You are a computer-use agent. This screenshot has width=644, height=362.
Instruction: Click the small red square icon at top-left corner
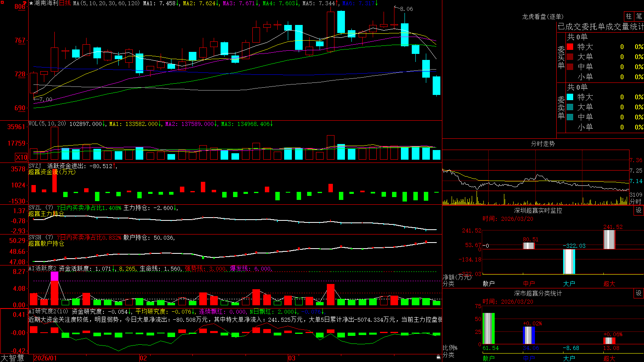(1, 1)
